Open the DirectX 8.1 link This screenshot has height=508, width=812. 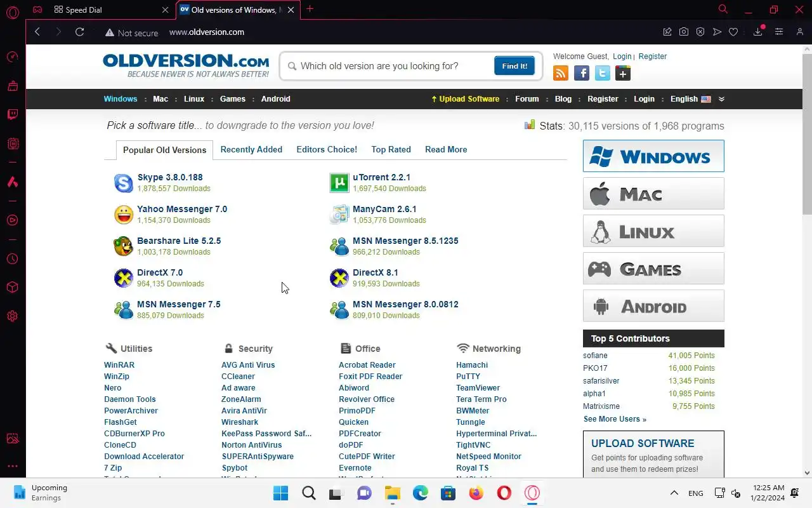click(x=376, y=272)
